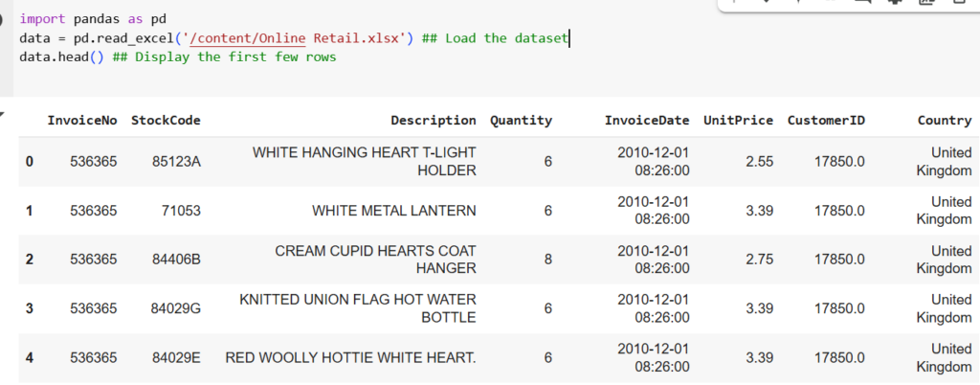
Task: Select row index 2 in the table
Action: point(30,260)
